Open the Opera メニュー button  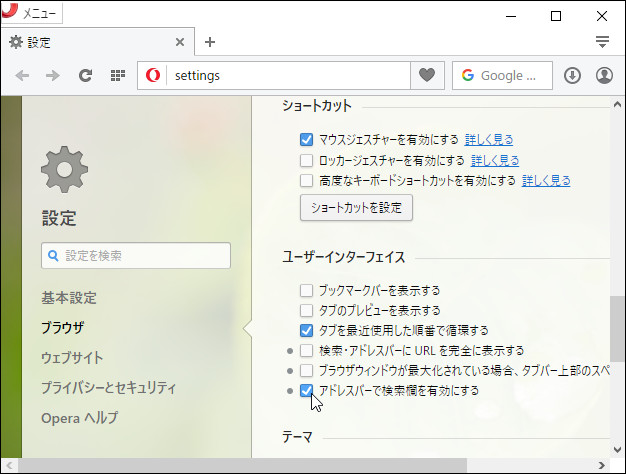pos(31,13)
